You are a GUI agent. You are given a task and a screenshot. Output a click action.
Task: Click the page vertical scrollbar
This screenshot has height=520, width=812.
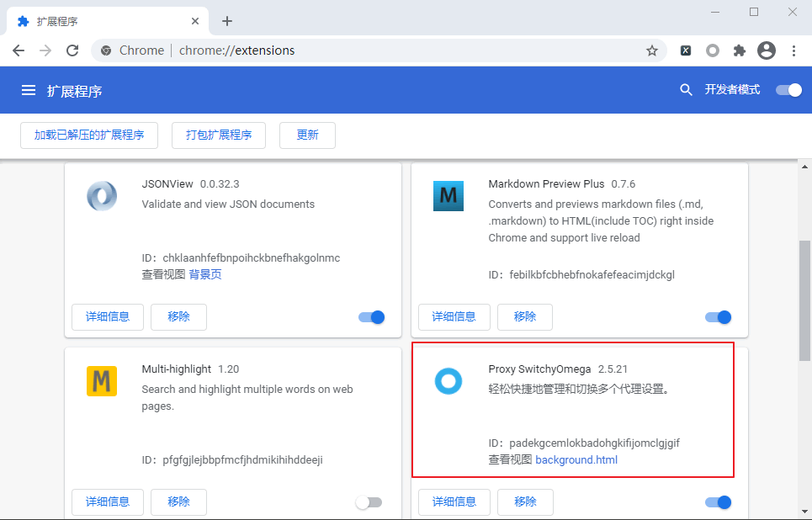[804, 303]
